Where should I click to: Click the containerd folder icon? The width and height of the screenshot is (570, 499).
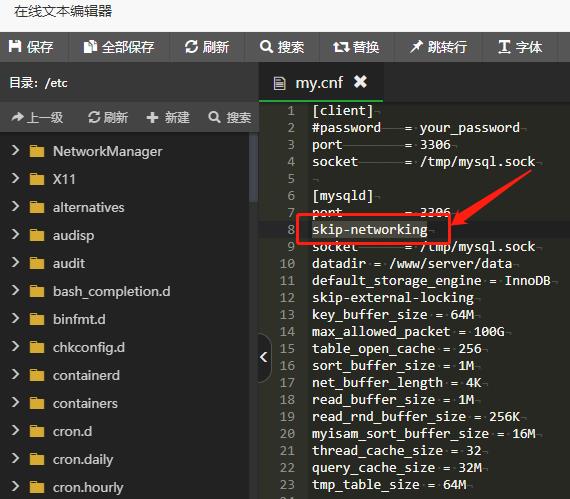(37, 375)
